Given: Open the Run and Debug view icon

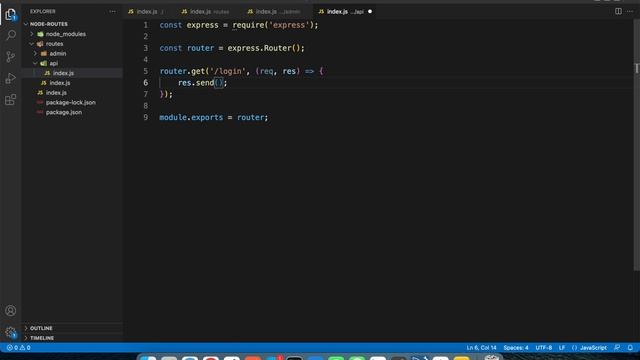Looking at the screenshot, I should 11,78.
